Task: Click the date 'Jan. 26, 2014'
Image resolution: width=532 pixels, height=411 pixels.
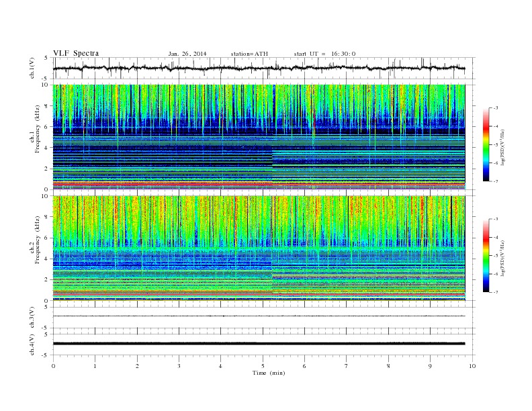Action: pos(187,54)
